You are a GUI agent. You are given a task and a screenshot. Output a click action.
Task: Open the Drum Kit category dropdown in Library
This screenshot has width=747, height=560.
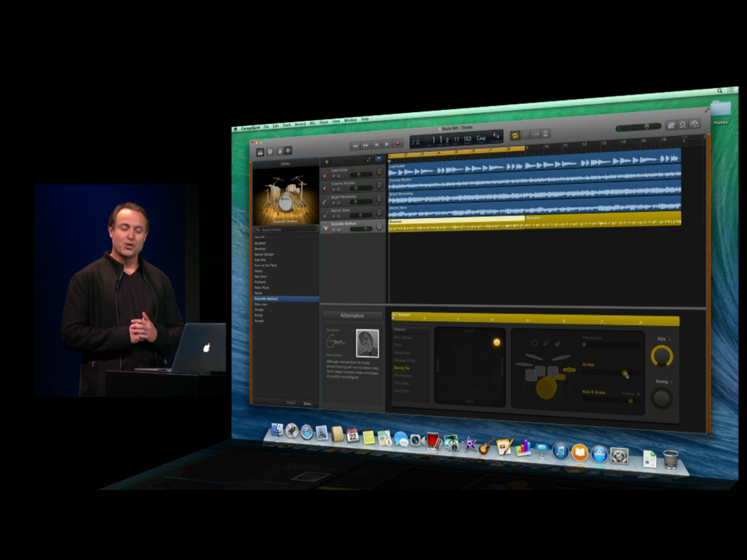click(x=261, y=237)
